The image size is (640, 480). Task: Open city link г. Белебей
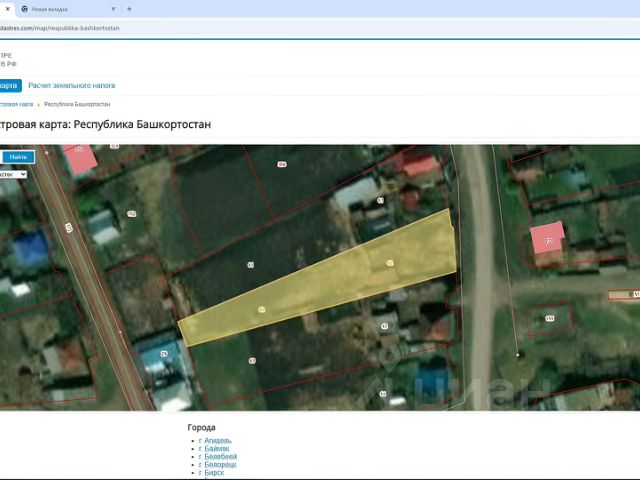tap(218, 456)
